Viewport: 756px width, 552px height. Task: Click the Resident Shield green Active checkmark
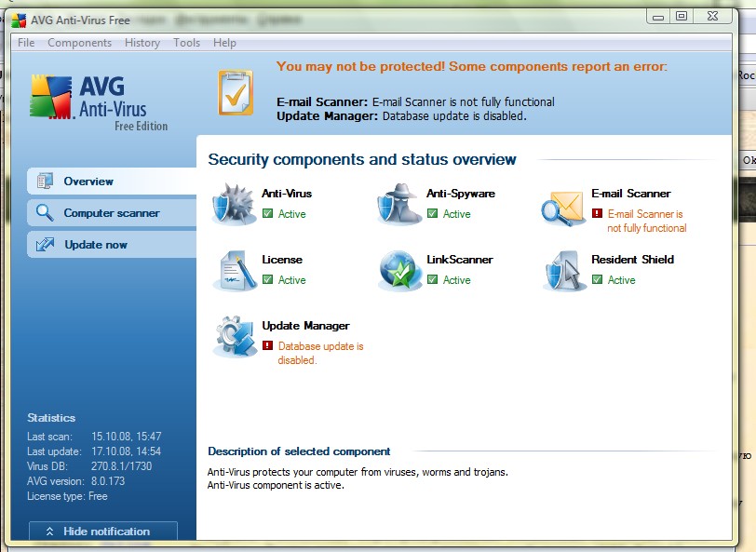(x=597, y=279)
